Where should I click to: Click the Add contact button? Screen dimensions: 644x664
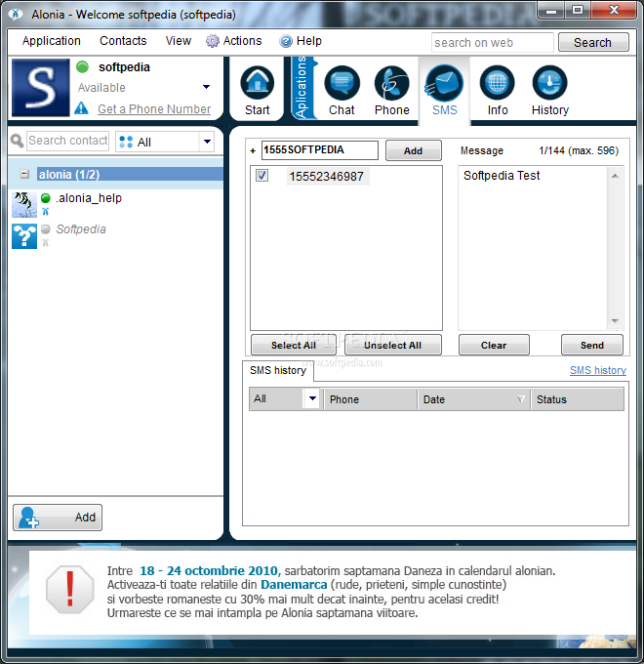tap(58, 518)
